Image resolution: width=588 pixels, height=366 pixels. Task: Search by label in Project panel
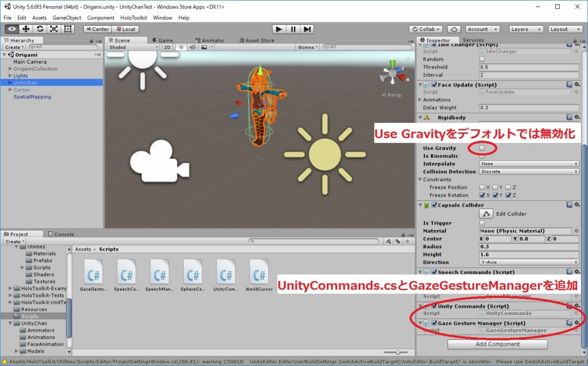coord(398,242)
